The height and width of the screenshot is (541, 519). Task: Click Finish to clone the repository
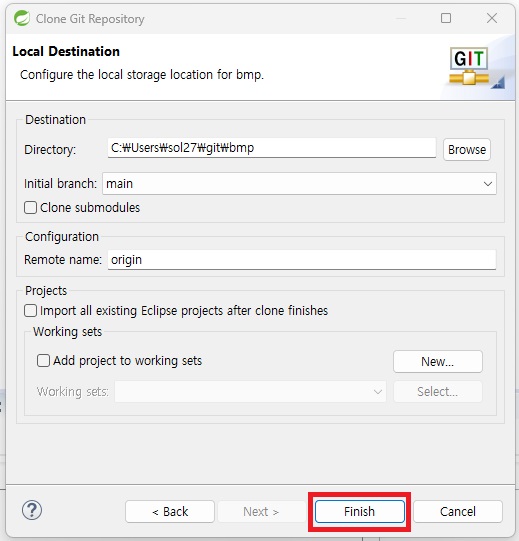tap(360, 512)
